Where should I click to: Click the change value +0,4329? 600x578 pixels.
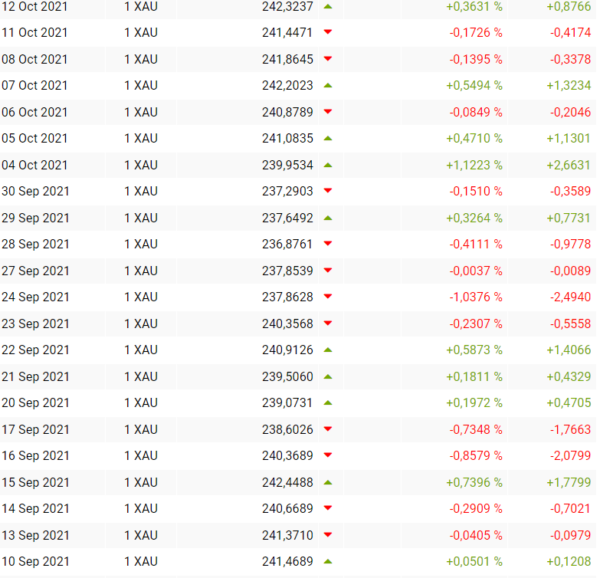click(569, 377)
